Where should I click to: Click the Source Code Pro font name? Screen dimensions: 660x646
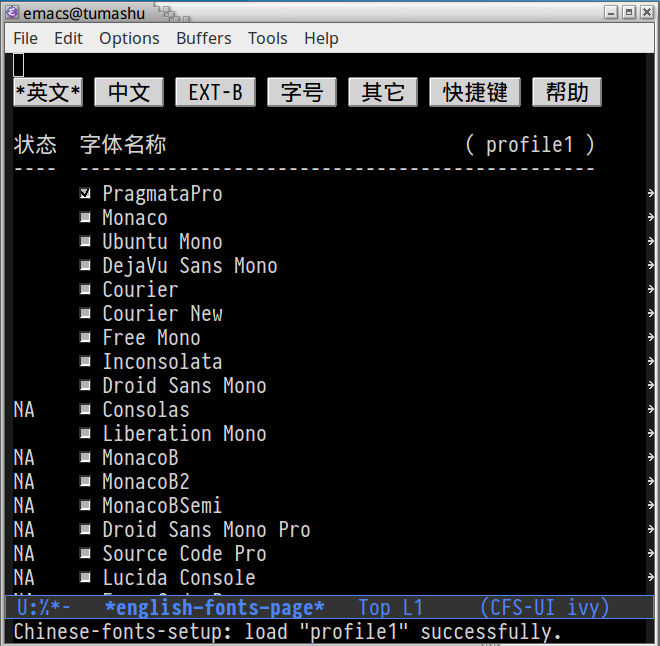click(184, 553)
